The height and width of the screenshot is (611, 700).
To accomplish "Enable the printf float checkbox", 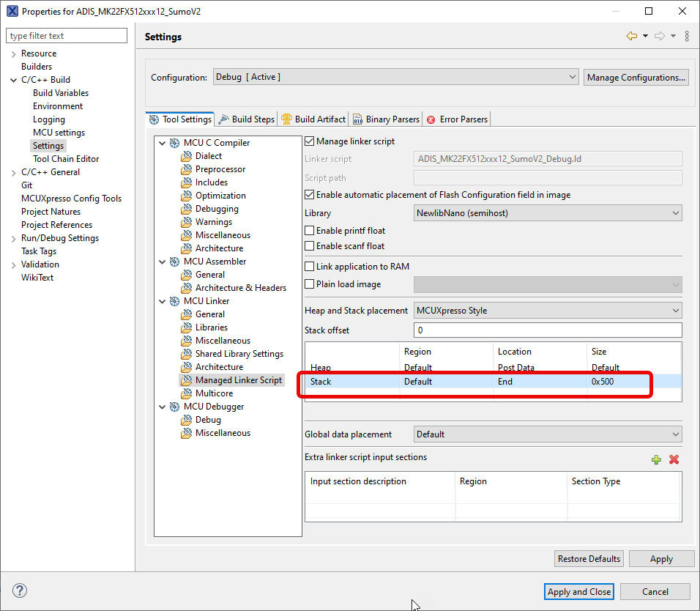I will 309,230.
